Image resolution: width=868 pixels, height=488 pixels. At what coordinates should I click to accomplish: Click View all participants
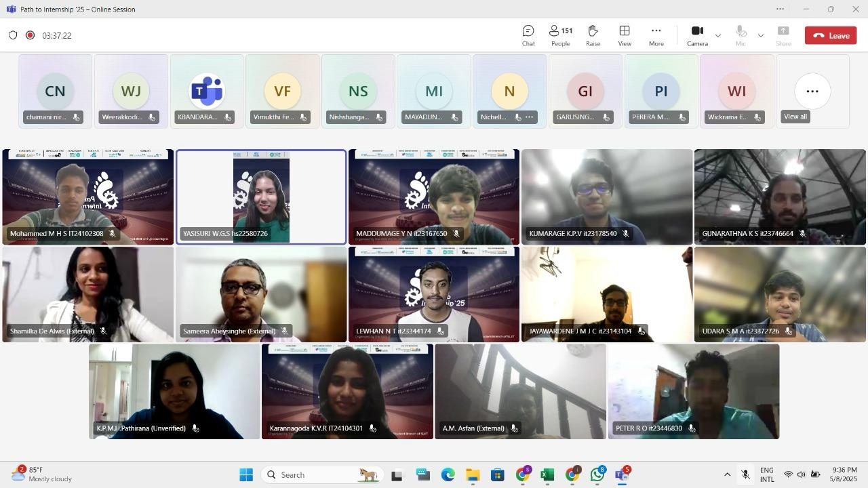[x=795, y=117]
